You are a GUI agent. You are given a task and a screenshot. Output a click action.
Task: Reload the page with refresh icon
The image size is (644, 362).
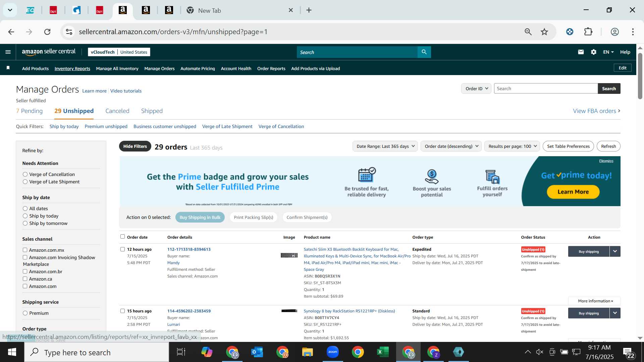click(x=47, y=32)
